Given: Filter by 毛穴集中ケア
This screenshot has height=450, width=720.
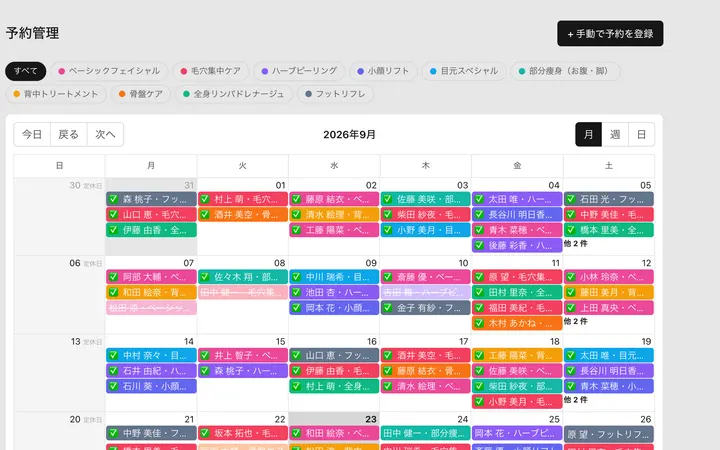Looking at the screenshot, I should 211,71.
